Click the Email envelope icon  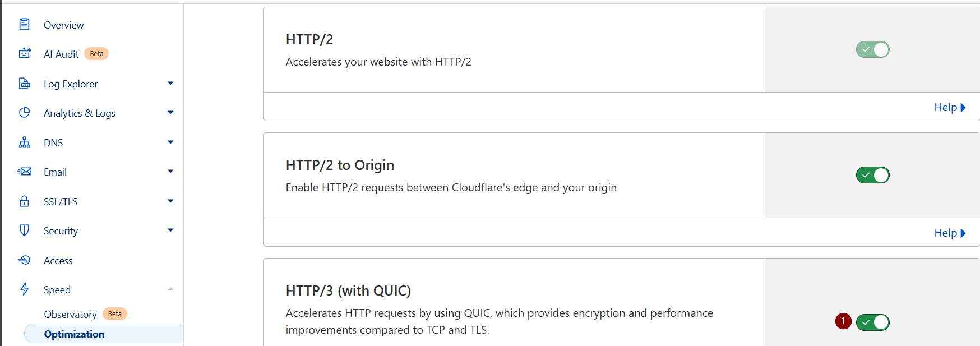tap(25, 172)
